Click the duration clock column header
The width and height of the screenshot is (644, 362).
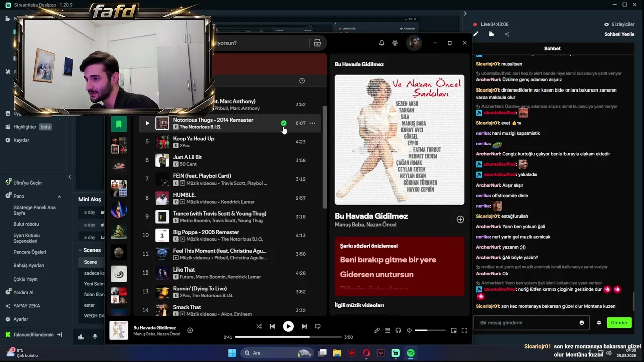(302, 81)
